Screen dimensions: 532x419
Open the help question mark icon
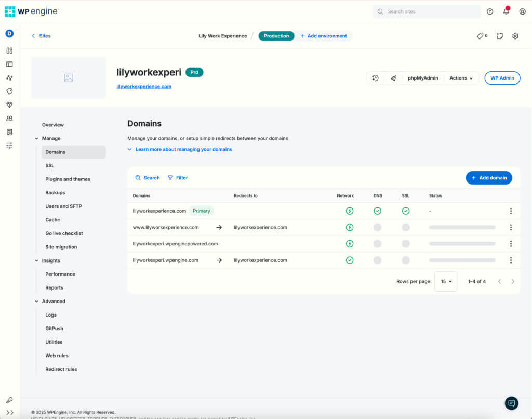coord(489,11)
